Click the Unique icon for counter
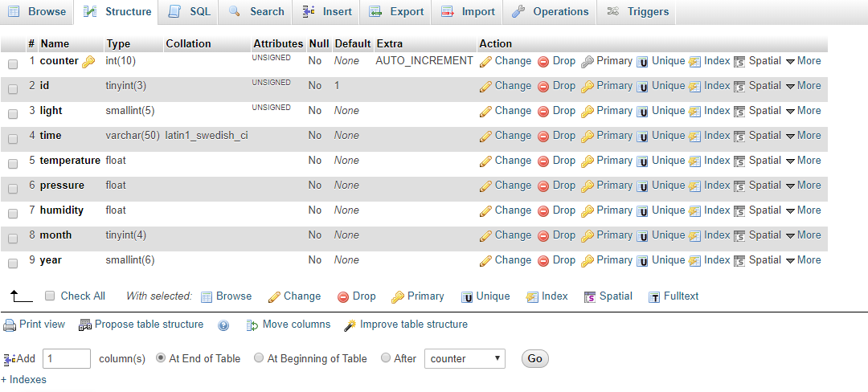 [642, 62]
